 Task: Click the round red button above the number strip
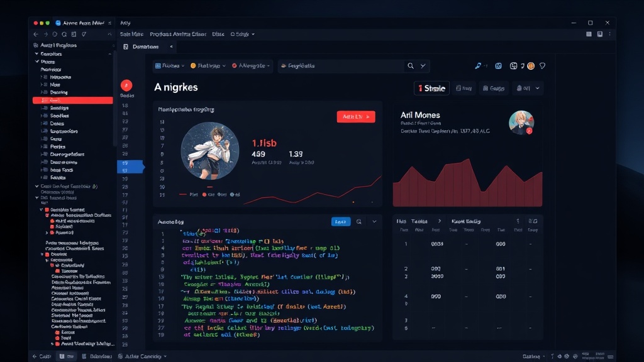(126, 85)
